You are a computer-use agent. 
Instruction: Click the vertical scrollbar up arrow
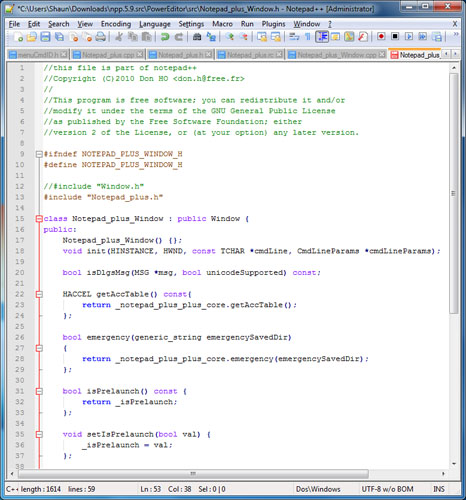pyautogui.click(x=454, y=68)
